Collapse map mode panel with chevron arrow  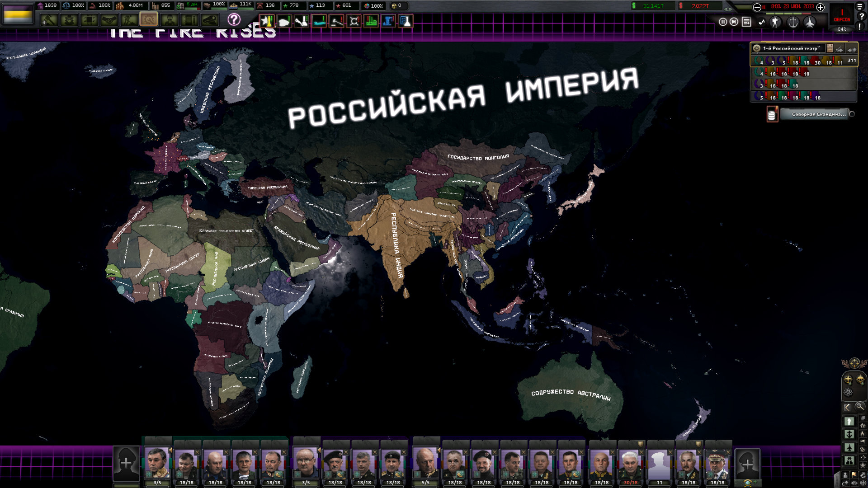pos(847,407)
